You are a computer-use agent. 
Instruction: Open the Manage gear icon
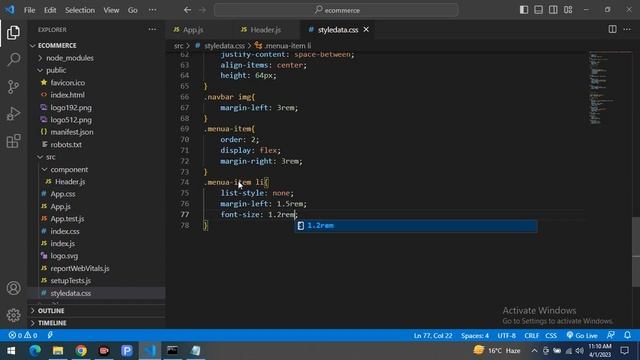pos(13,315)
